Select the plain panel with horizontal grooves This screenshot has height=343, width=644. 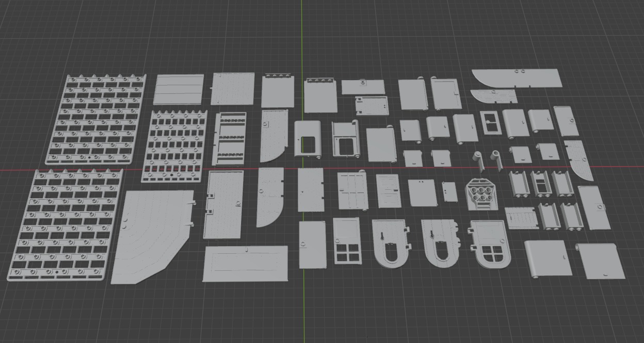[179, 90]
